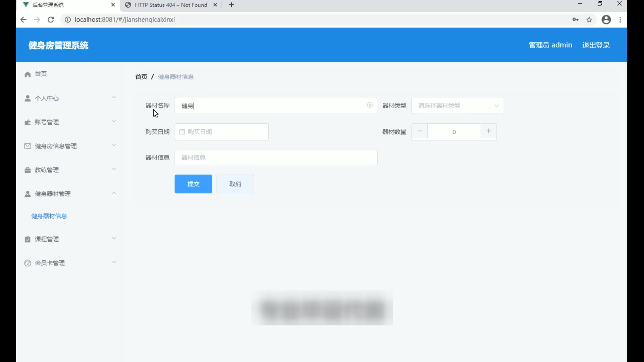Click browser reload page icon
The height and width of the screenshot is (362, 644).
[51, 20]
